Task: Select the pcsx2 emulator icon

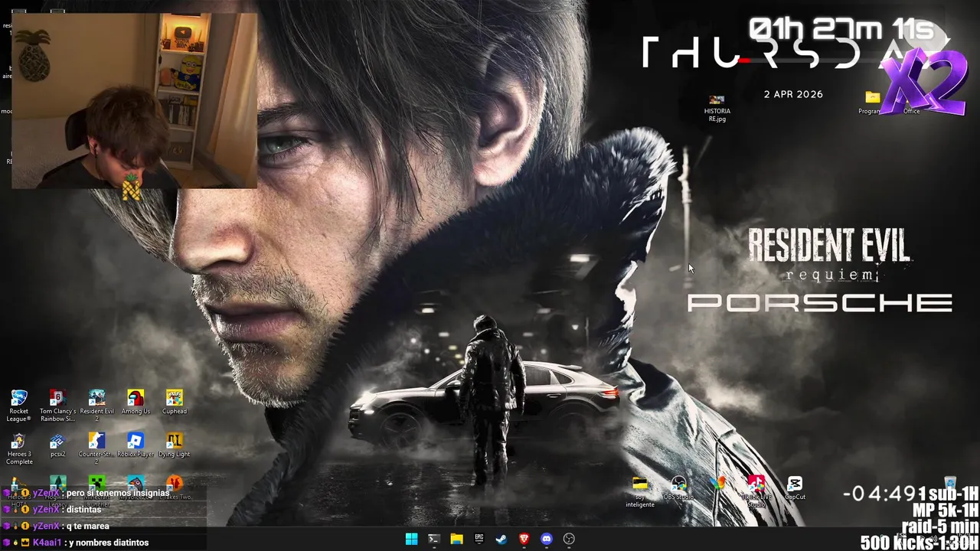Action: (57, 445)
